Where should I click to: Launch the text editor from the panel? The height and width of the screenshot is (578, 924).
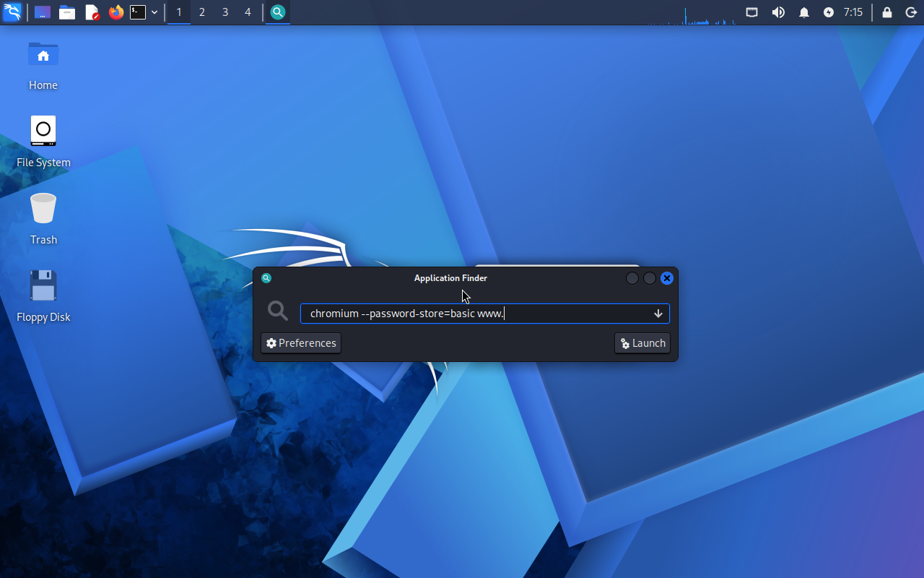coord(92,12)
